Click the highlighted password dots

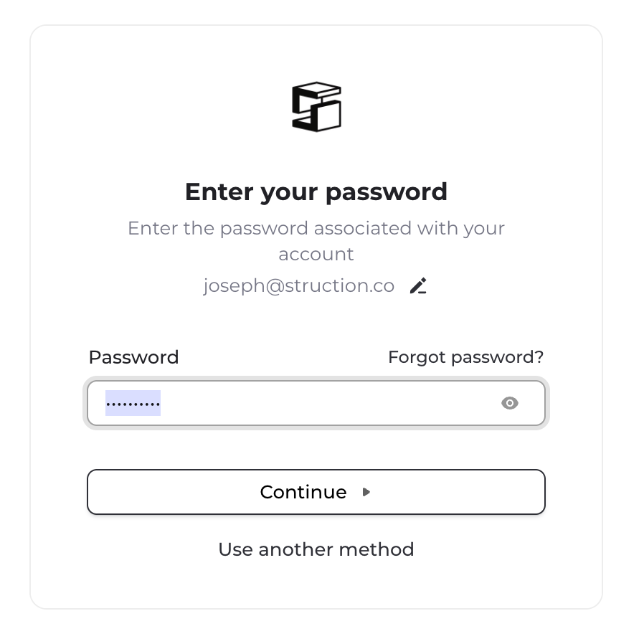coord(133,403)
